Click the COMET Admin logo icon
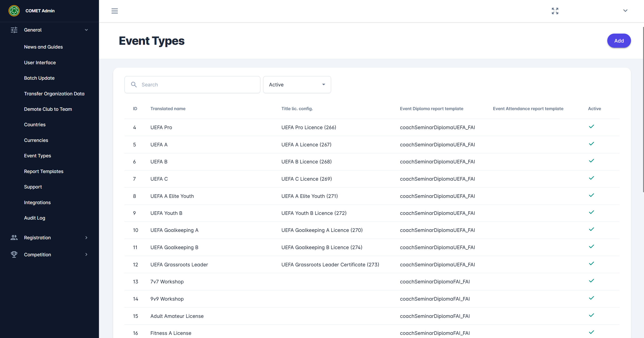Image resolution: width=644 pixels, height=338 pixels. [14, 11]
